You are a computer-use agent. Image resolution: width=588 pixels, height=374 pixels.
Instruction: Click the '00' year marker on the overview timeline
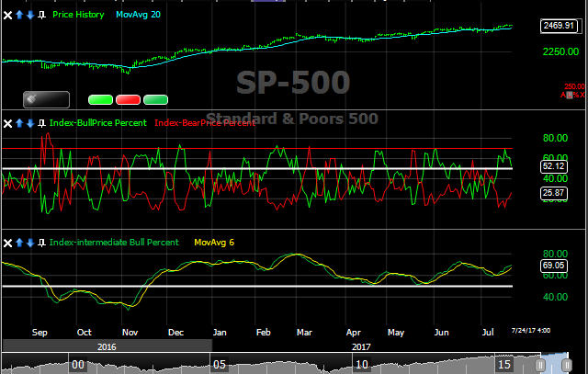(x=77, y=364)
